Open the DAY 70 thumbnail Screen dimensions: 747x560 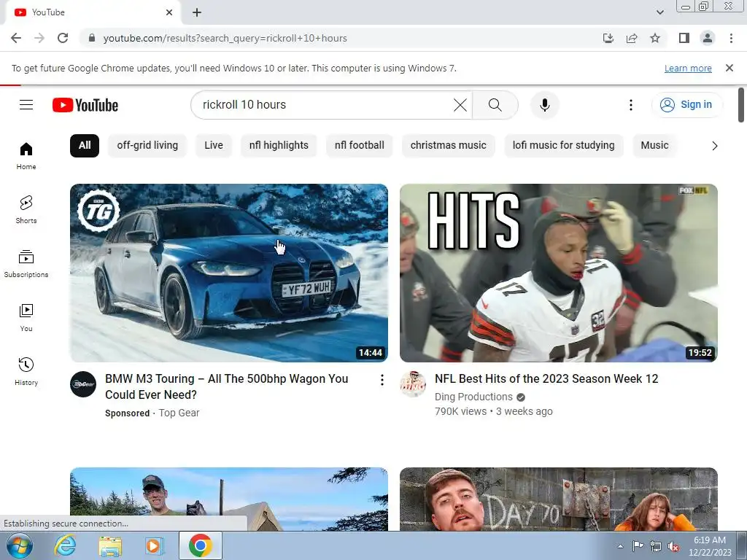558,499
